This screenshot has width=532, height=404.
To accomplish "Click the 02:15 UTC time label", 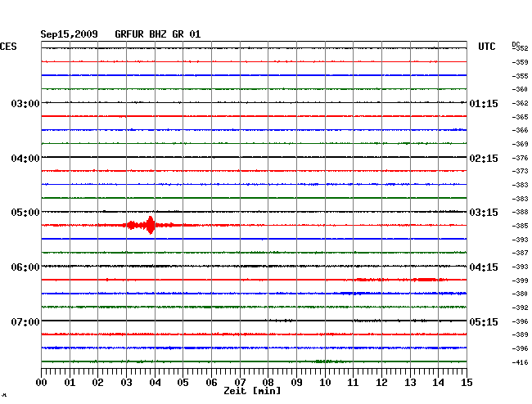I will coord(484,159).
